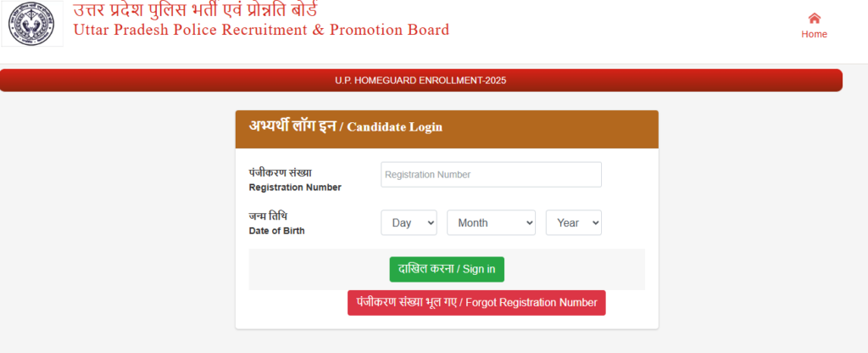This screenshot has height=353, width=868.
Task: Click the Candidate Login panel header
Action: (447, 128)
